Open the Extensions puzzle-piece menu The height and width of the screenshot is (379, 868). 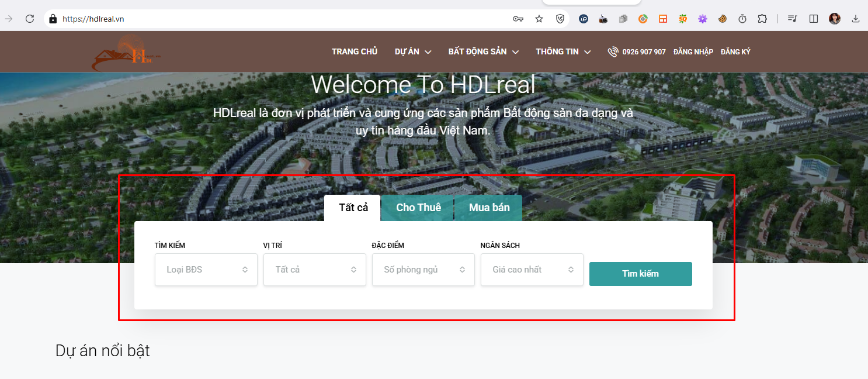pyautogui.click(x=762, y=19)
